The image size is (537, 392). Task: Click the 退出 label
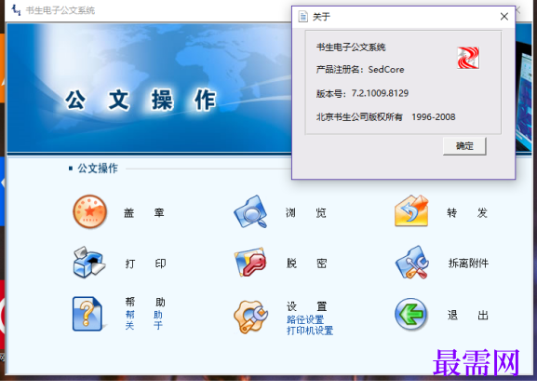pos(468,315)
